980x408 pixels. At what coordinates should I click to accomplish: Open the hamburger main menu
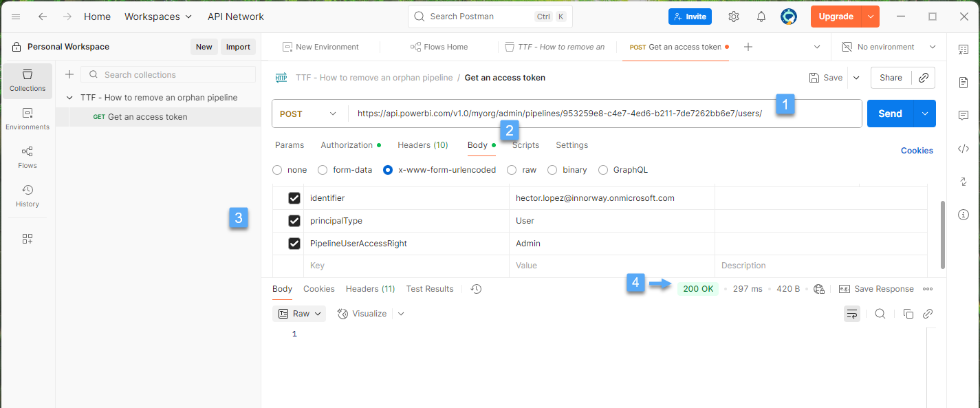(x=16, y=17)
